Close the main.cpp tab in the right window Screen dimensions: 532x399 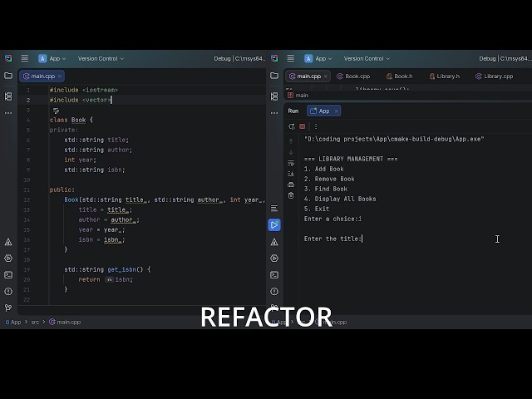[x=325, y=76]
